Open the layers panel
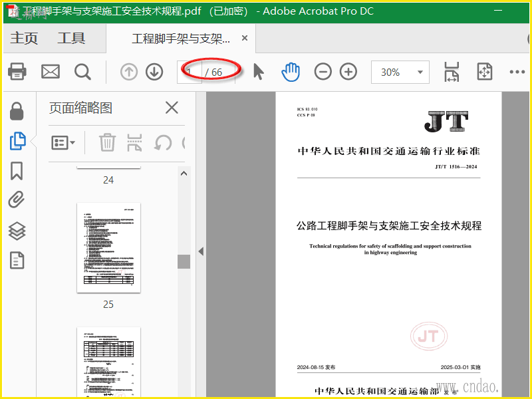The width and height of the screenshot is (532, 399). pyautogui.click(x=17, y=231)
